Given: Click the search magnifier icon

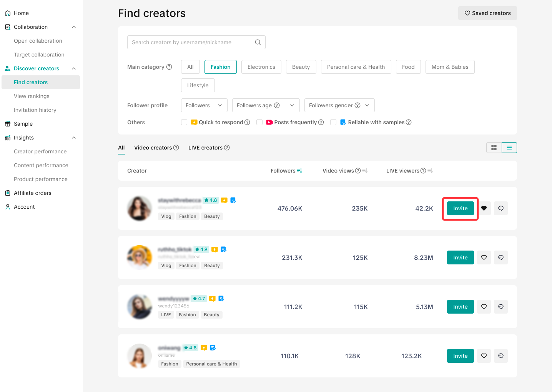Looking at the screenshot, I should point(258,42).
